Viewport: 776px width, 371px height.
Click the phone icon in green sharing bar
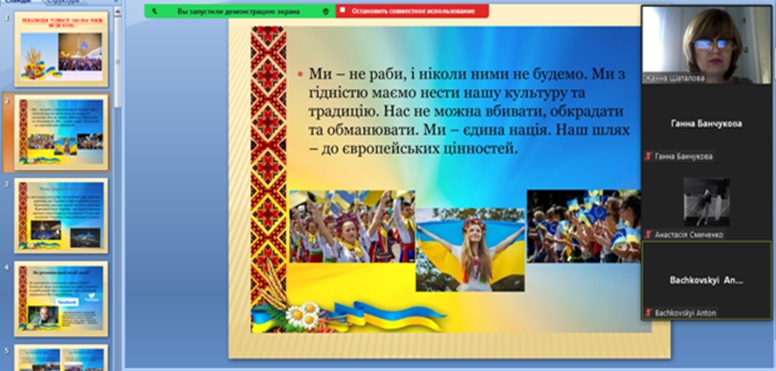[x=155, y=11]
